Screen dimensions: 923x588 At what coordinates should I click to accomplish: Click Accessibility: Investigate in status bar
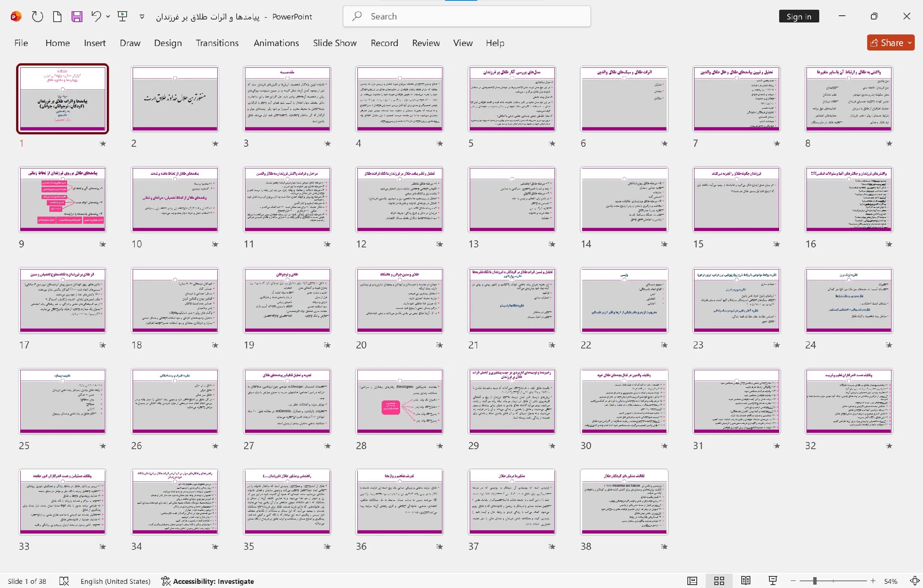pyautogui.click(x=208, y=581)
